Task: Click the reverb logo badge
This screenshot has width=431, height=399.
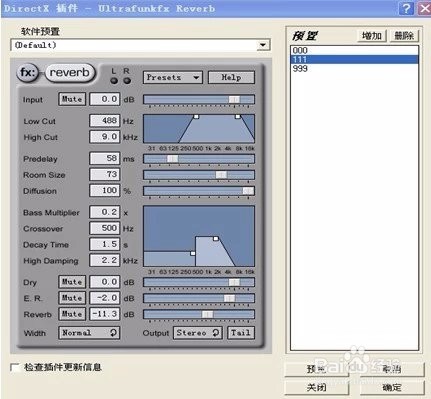Action: click(x=70, y=73)
